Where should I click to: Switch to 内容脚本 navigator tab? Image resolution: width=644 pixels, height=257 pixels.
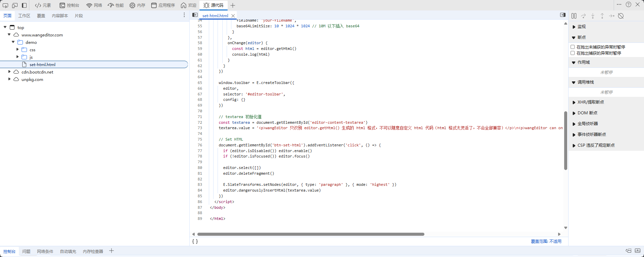click(x=60, y=16)
